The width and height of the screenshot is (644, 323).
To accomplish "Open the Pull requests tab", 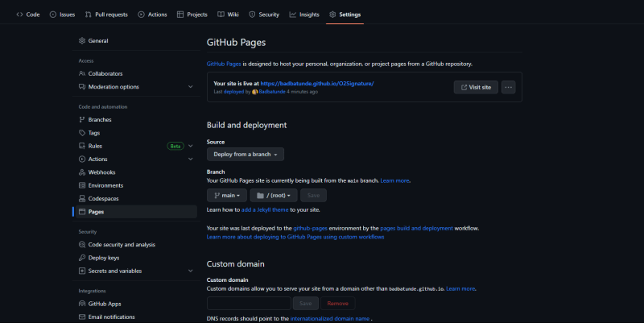I will (x=106, y=14).
